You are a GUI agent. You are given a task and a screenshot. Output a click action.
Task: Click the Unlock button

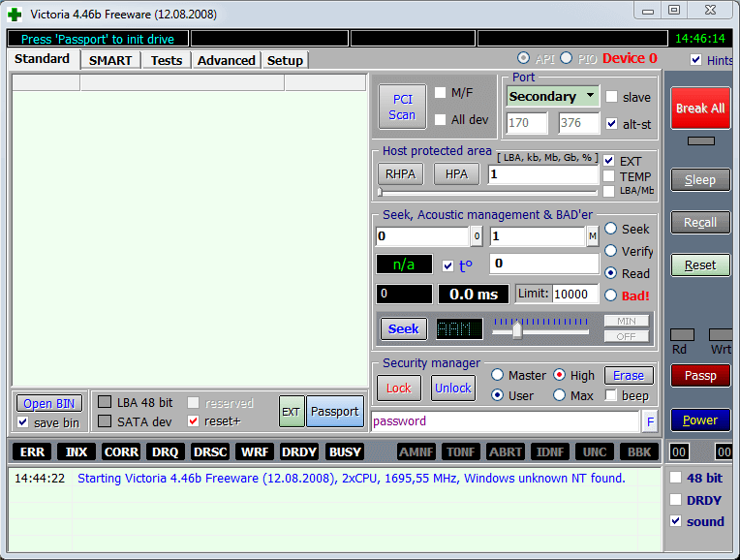453,389
